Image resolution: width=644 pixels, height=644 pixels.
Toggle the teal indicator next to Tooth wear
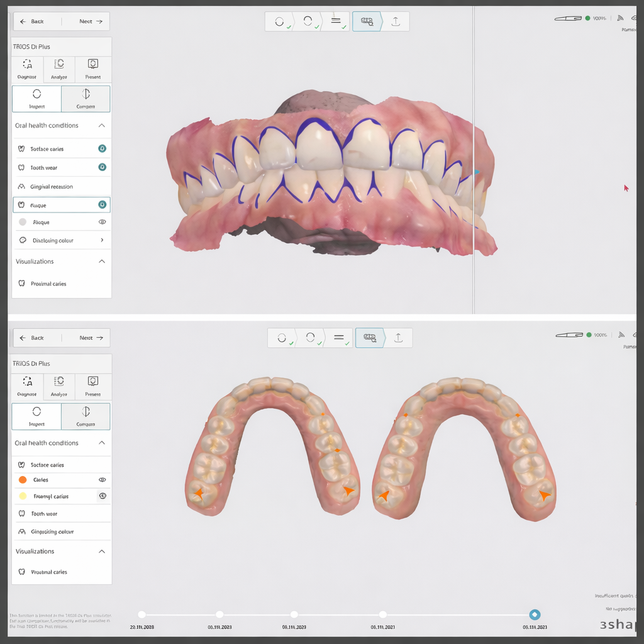(x=102, y=167)
